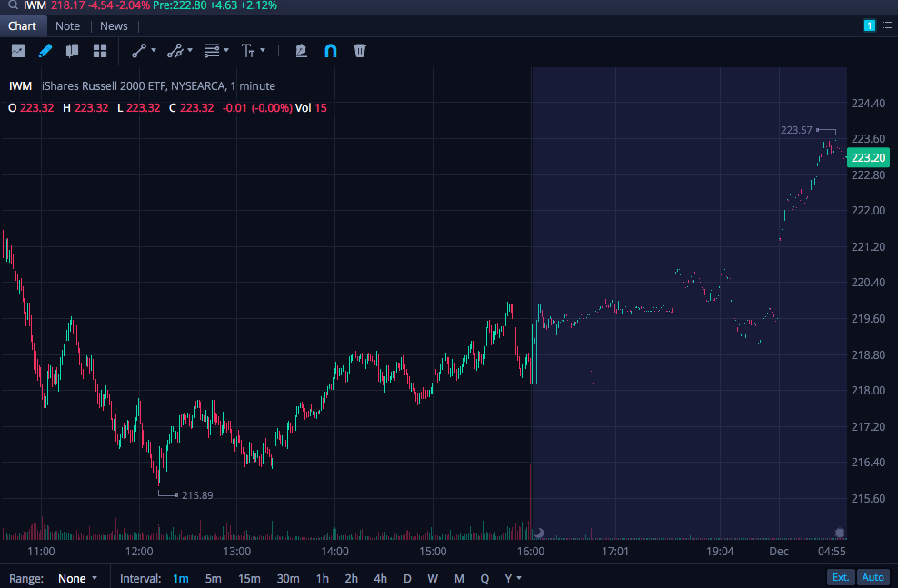Select the 4h interval

tap(380, 578)
